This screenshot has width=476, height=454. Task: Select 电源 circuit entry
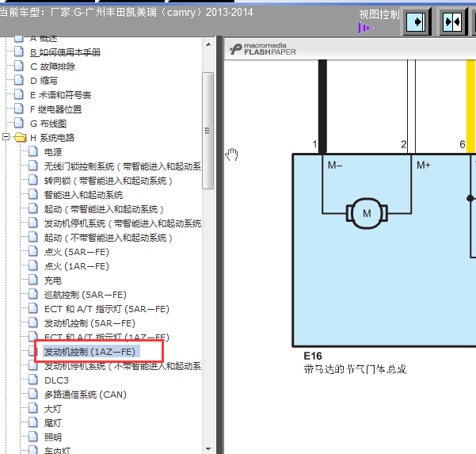53,152
